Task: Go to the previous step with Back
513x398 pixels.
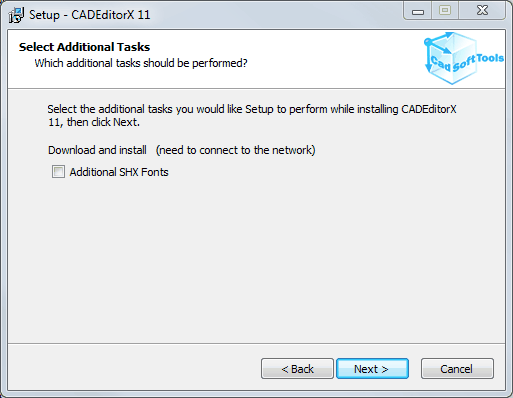Action: click(297, 369)
